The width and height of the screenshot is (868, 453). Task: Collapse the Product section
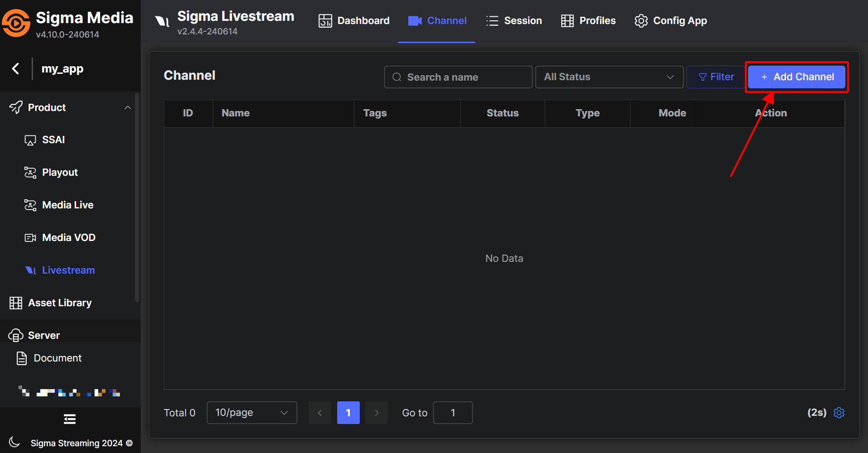[128, 108]
